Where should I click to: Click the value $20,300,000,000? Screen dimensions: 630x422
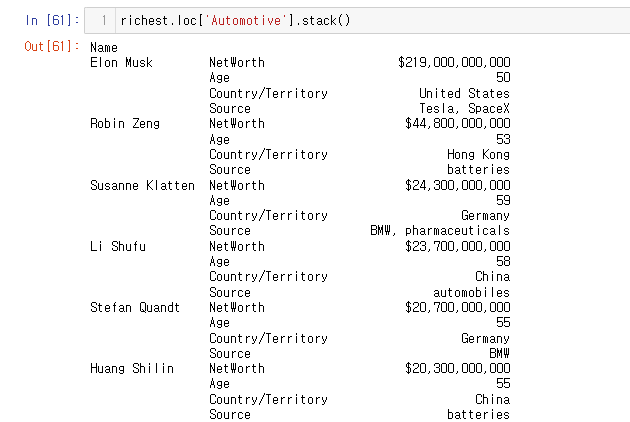click(458, 369)
